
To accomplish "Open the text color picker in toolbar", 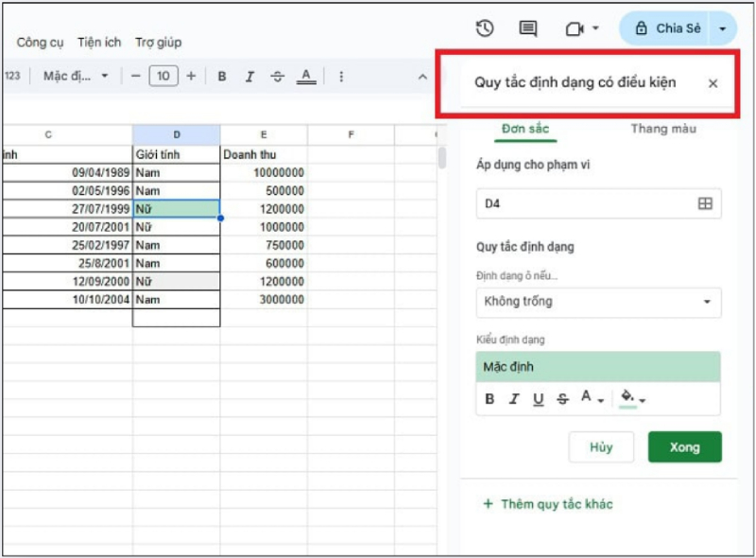I will click(x=304, y=77).
